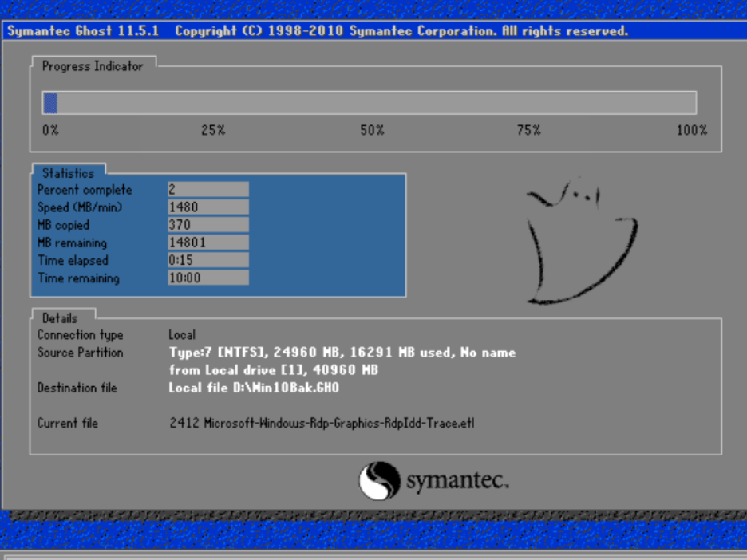The image size is (747, 560).
Task: Click the MB copied label
Action: click(63, 225)
